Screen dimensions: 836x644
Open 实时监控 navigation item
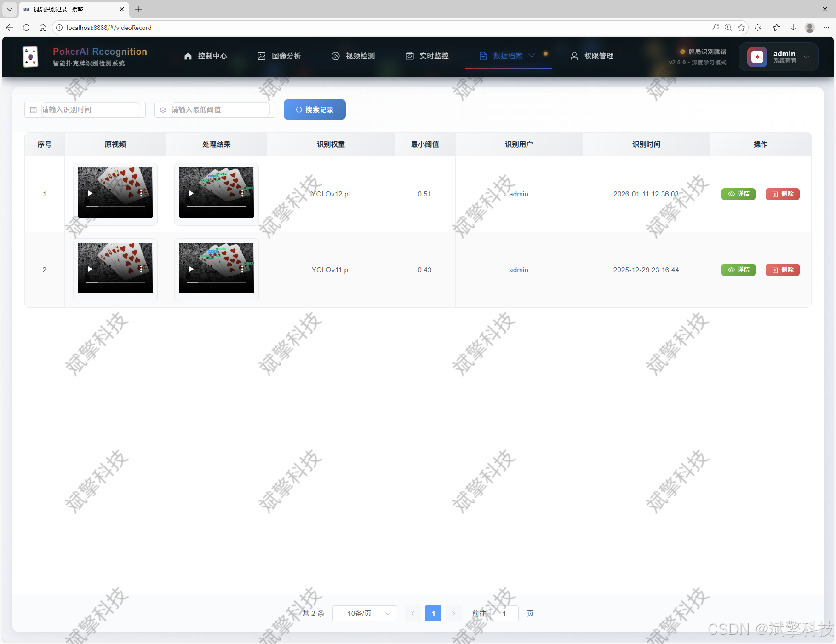tap(427, 56)
